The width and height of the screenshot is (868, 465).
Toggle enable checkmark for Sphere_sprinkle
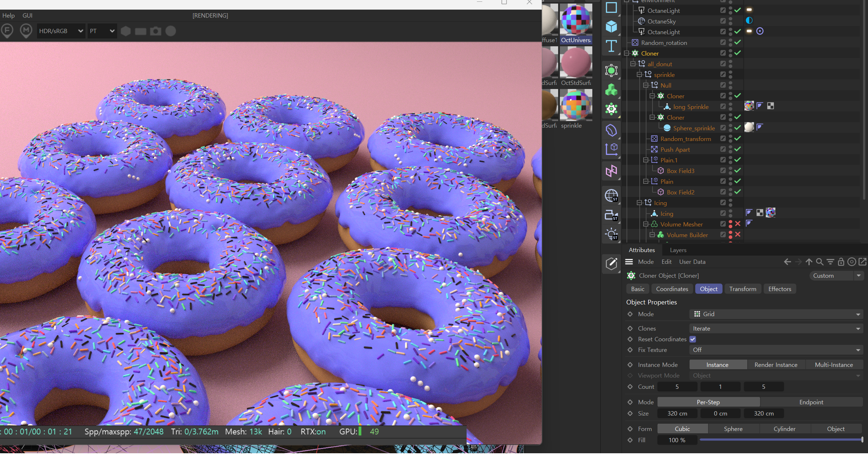[738, 128]
